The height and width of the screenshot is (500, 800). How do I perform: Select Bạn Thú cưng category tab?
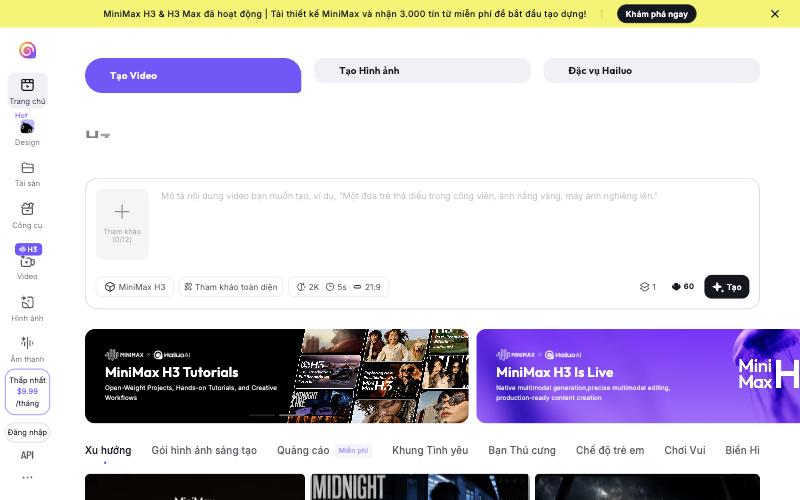(522, 451)
